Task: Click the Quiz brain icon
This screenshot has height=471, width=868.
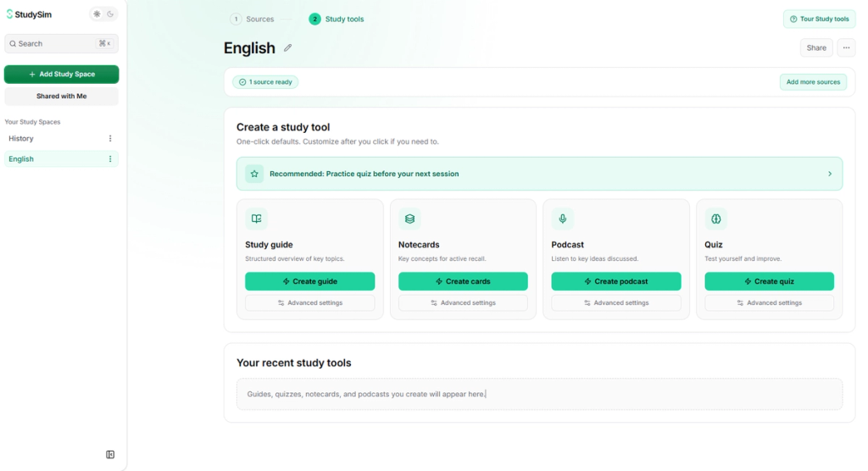Action: pos(715,219)
